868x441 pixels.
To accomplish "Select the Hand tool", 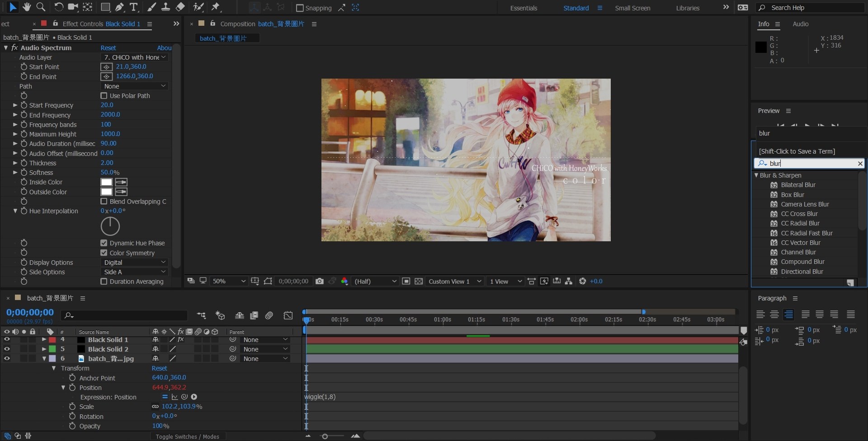I will point(27,7).
